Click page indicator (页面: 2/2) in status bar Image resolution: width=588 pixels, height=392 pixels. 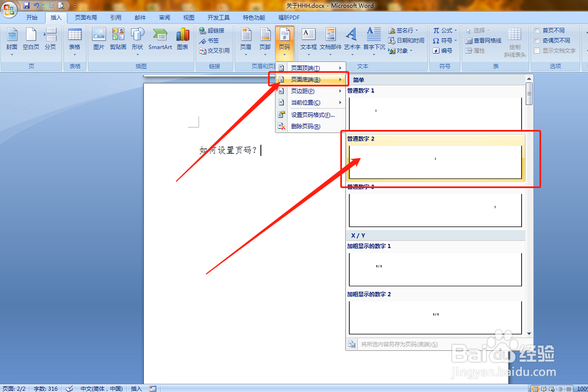tap(14, 389)
